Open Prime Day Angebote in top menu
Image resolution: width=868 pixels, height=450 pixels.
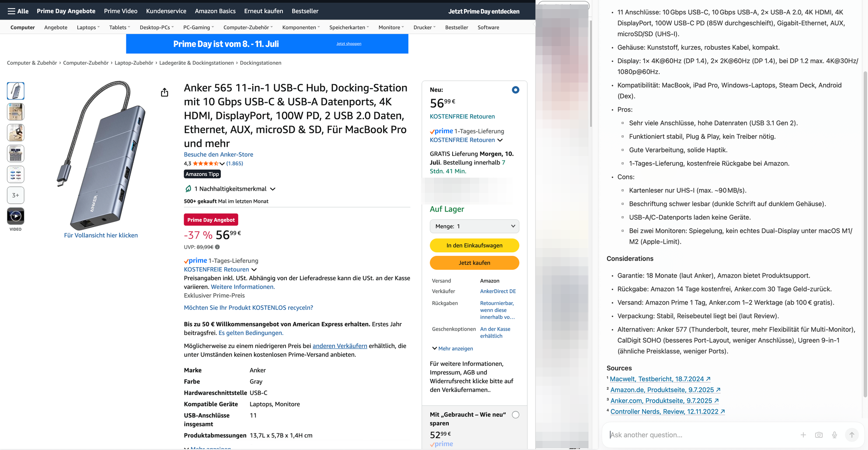(66, 11)
